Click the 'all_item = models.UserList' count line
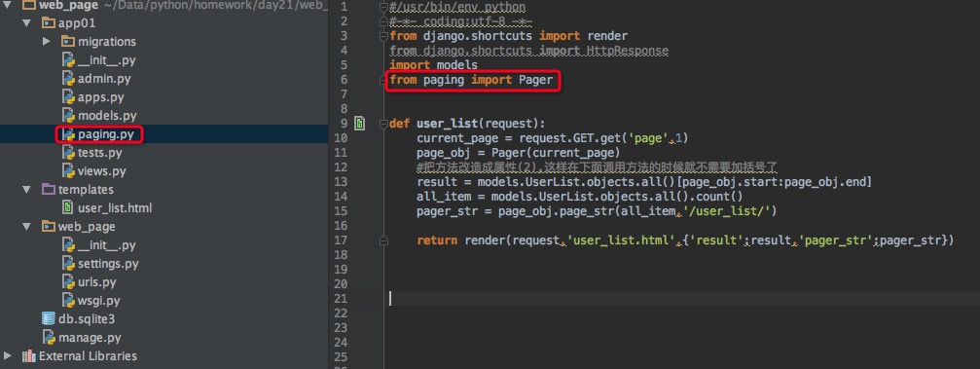The width and height of the screenshot is (980, 369). pos(579,197)
